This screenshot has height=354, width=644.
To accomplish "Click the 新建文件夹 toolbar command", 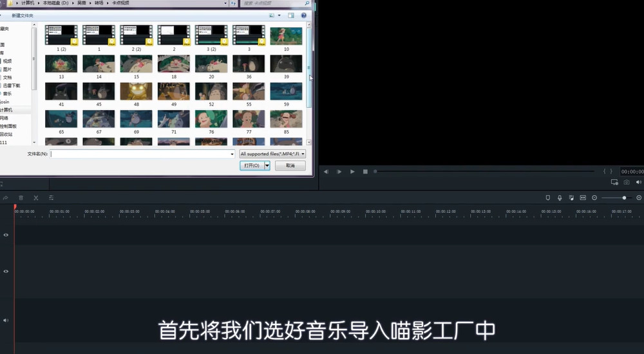I will coord(22,15).
